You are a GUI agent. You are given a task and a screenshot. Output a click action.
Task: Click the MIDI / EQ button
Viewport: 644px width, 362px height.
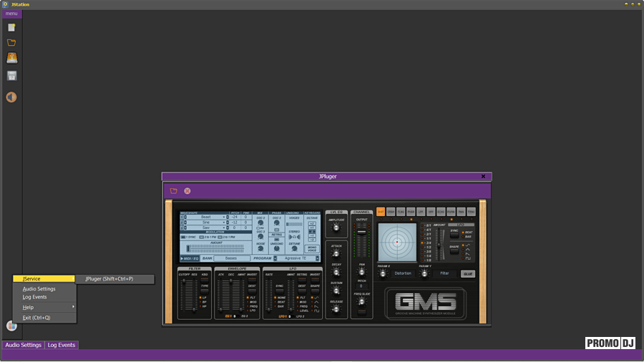[x=190, y=258]
